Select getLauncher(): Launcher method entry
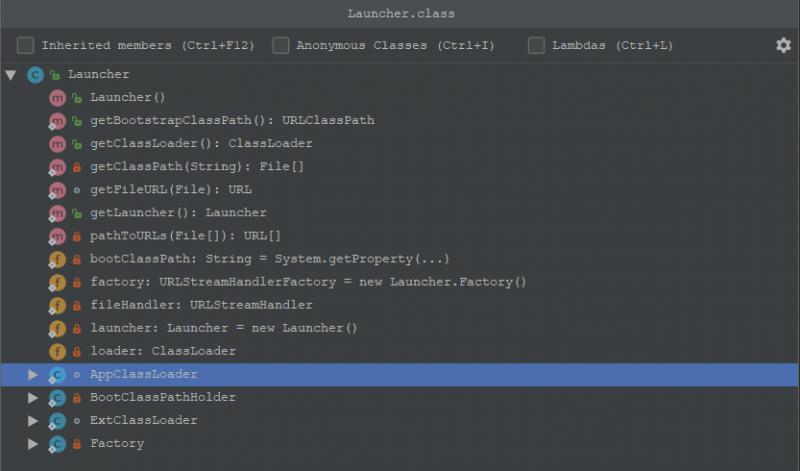Image resolution: width=800 pixels, height=471 pixels. pos(178,213)
